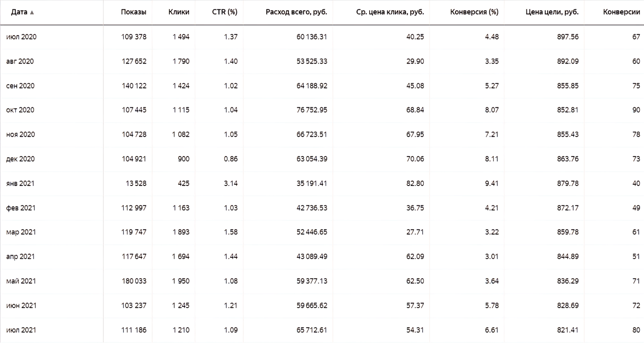Sort by the Показы column header
The width and height of the screenshot is (644, 343).
(x=133, y=12)
